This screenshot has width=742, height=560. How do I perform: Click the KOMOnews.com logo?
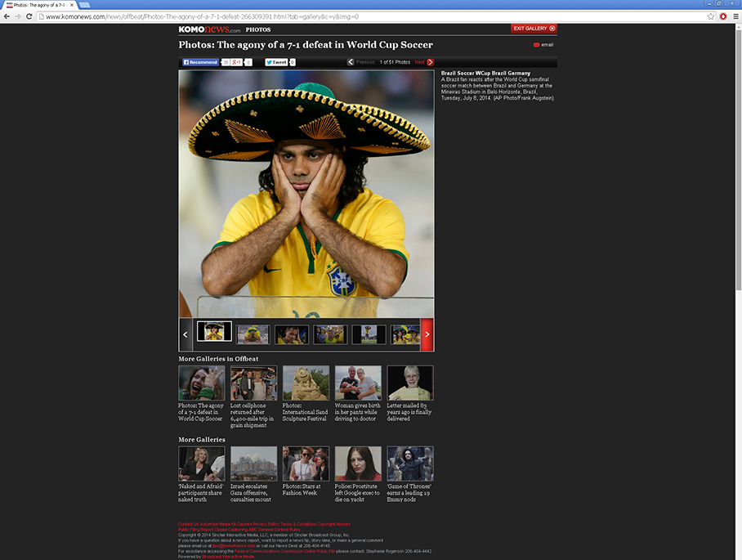209,29
